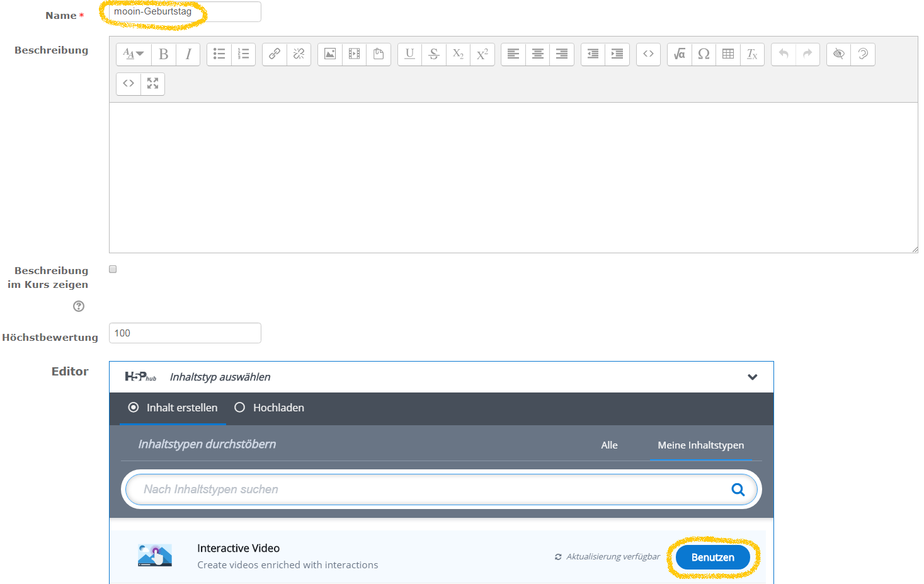The image size is (924, 584).
Task: Insert an image into the description
Action: [330, 54]
